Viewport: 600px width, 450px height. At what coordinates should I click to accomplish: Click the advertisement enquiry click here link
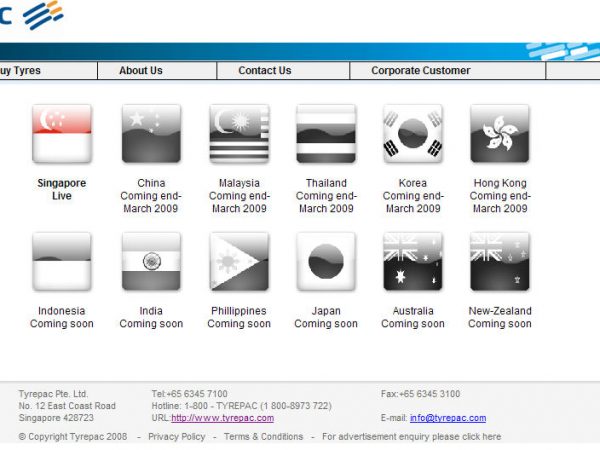(x=411, y=437)
